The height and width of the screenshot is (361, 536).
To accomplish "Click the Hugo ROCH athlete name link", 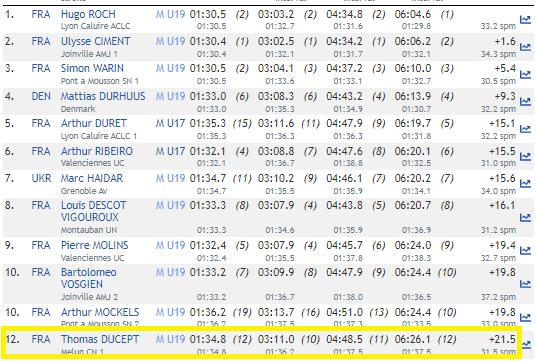I will click(x=88, y=14).
